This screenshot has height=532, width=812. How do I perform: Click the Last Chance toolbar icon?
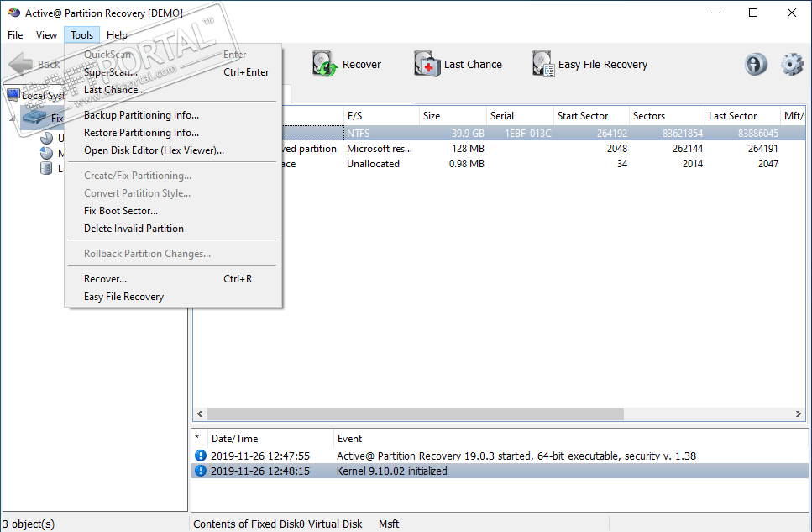[427, 64]
